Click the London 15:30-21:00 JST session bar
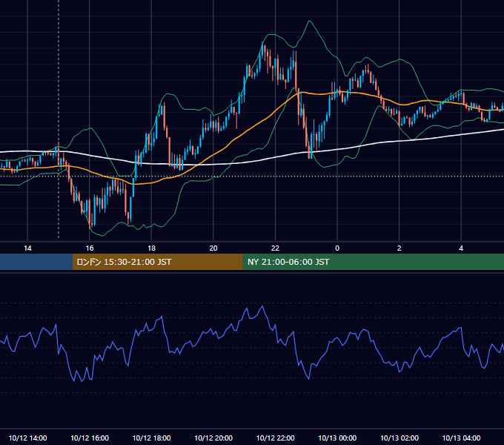This screenshot has width=504, height=445. click(x=157, y=262)
